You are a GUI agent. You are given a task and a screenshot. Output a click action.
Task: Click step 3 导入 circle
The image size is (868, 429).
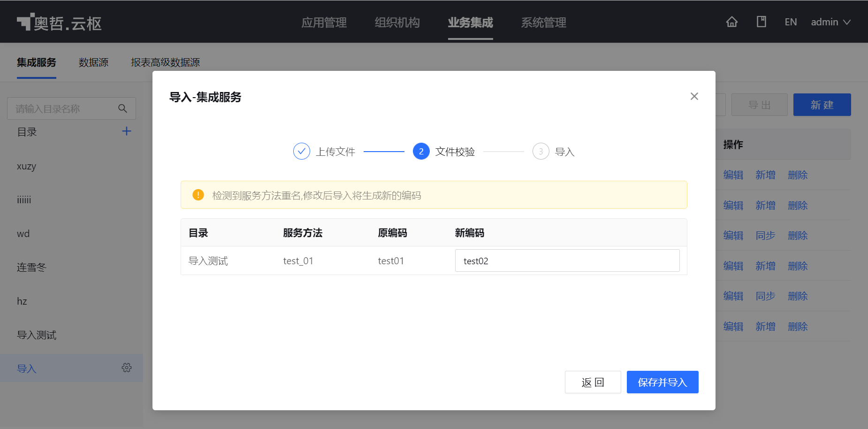[x=541, y=151]
